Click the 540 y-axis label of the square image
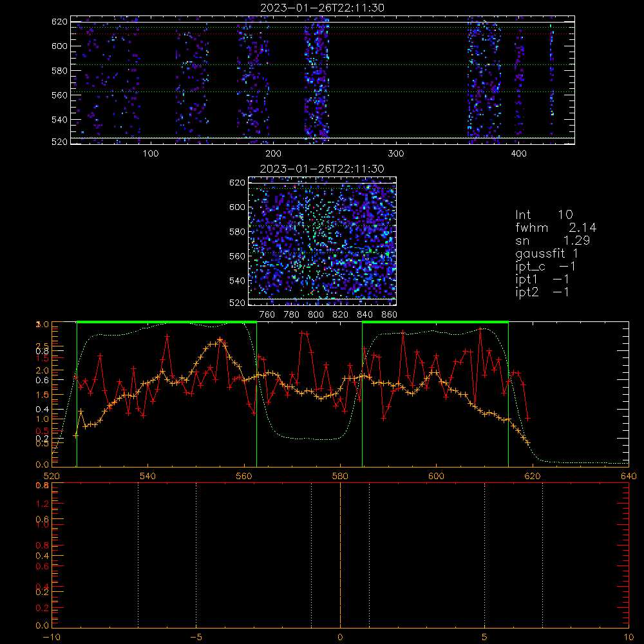 click(238, 281)
